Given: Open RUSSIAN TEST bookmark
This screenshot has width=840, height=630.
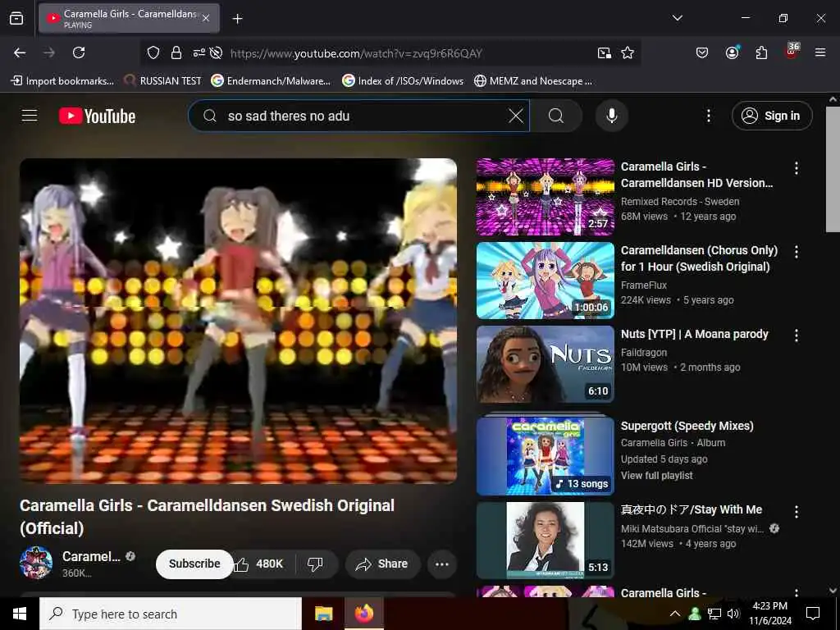Looking at the screenshot, I should tap(162, 81).
